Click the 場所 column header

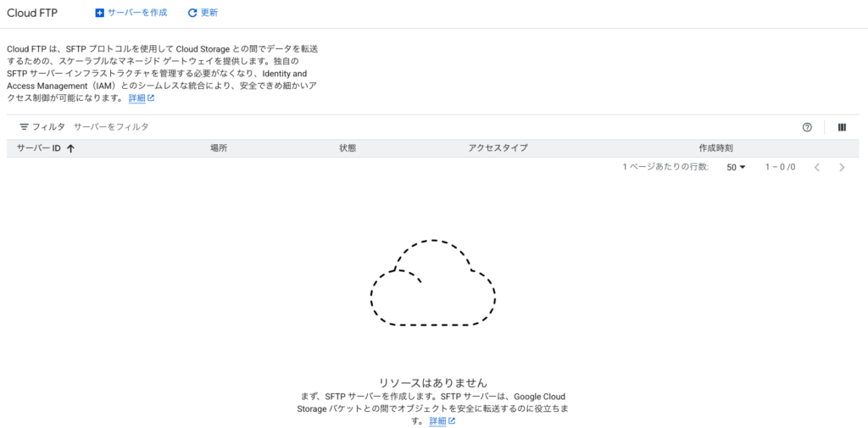click(x=219, y=148)
